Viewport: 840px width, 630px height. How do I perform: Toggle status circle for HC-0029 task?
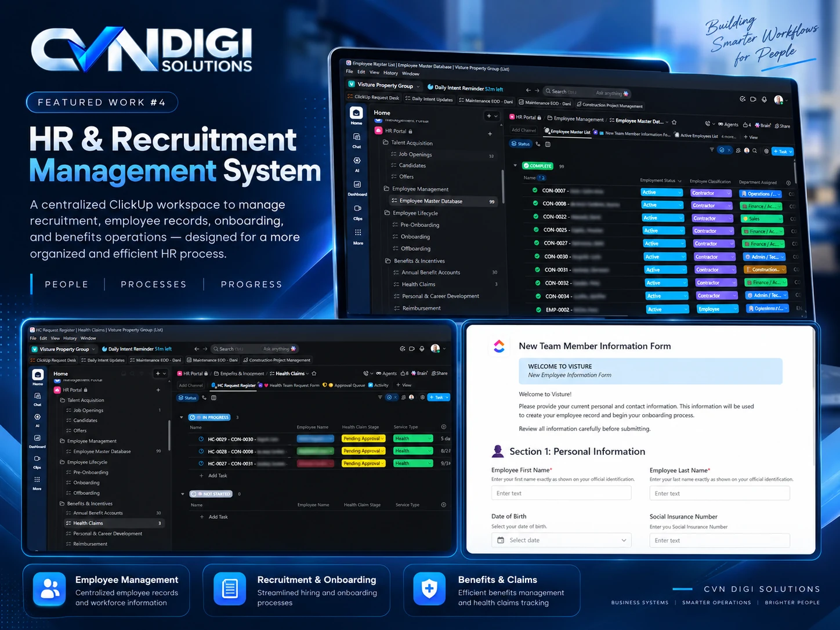click(x=201, y=439)
